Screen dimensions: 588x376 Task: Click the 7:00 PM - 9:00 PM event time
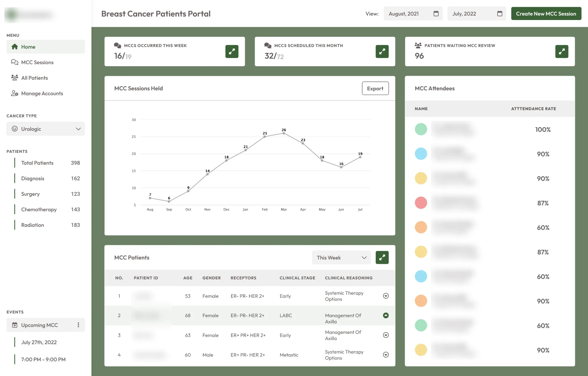[x=43, y=359]
